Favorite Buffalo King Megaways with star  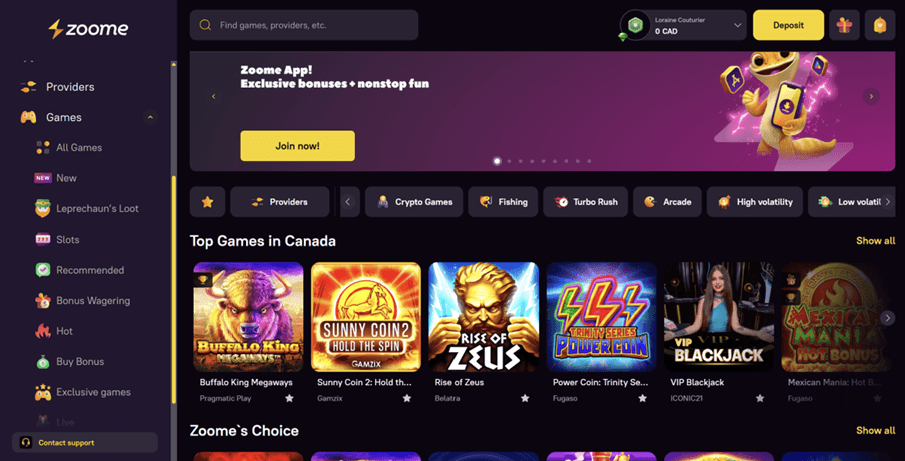(x=289, y=398)
